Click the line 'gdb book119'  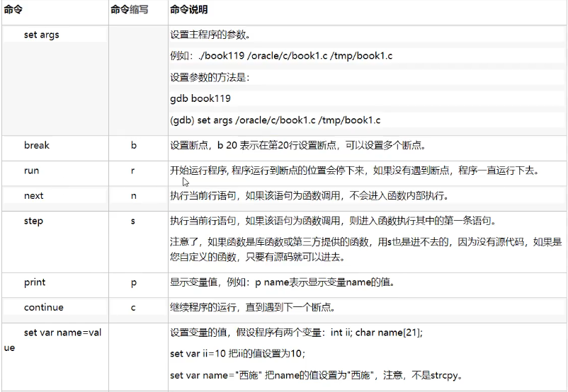tap(200, 98)
